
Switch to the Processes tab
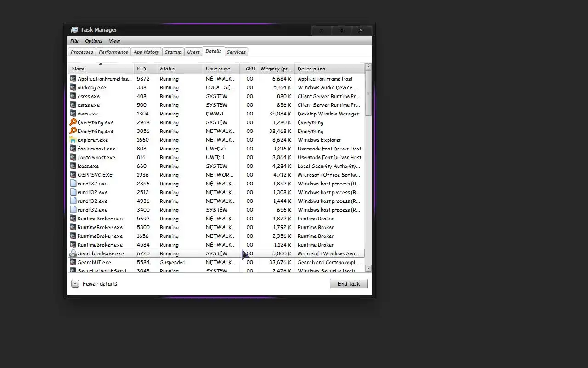(x=82, y=52)
